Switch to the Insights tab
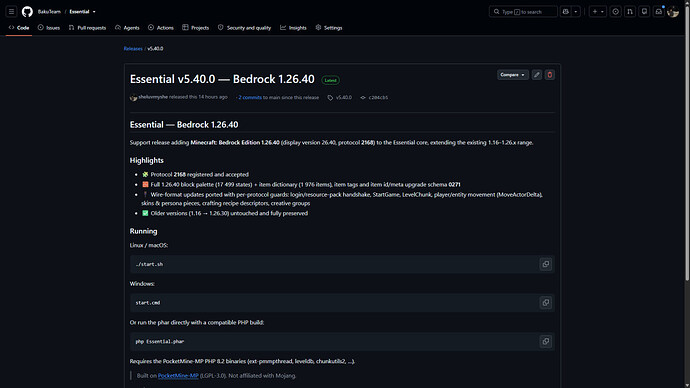The image size is (690, 388). 293,28
